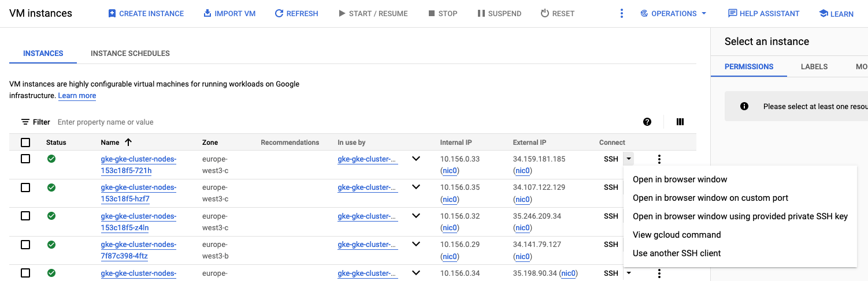Image resolution: width=868 pixels, height=281 pixels.
Task: Select the checkbox for the 10.156.0.34 instance
Action: coord(25,273)
